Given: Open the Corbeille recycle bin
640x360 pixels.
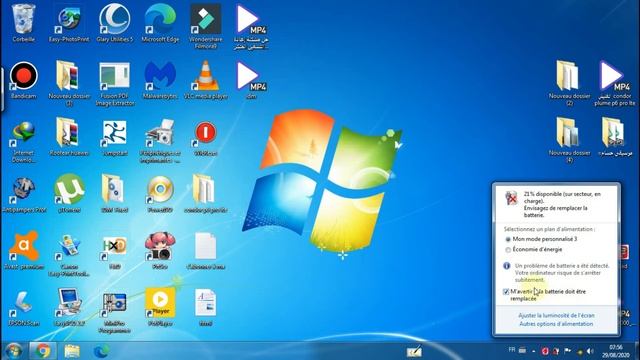Looking at the screenshot, I should pos(23,22).
